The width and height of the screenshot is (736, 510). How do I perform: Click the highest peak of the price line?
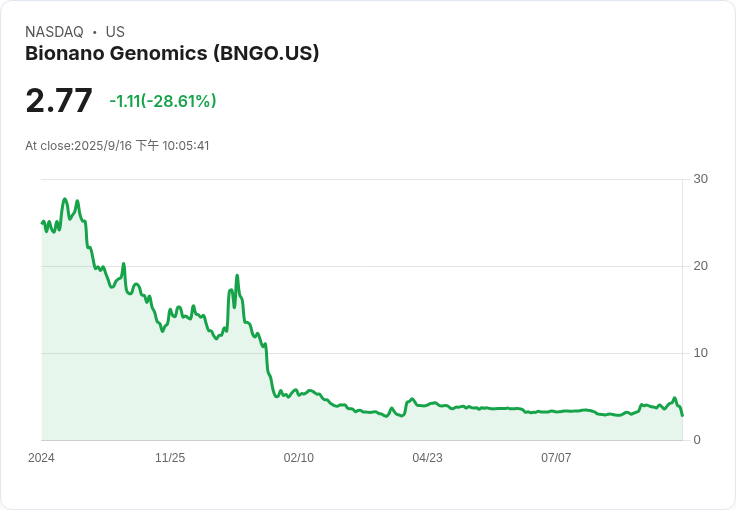[x=65, y=199]
